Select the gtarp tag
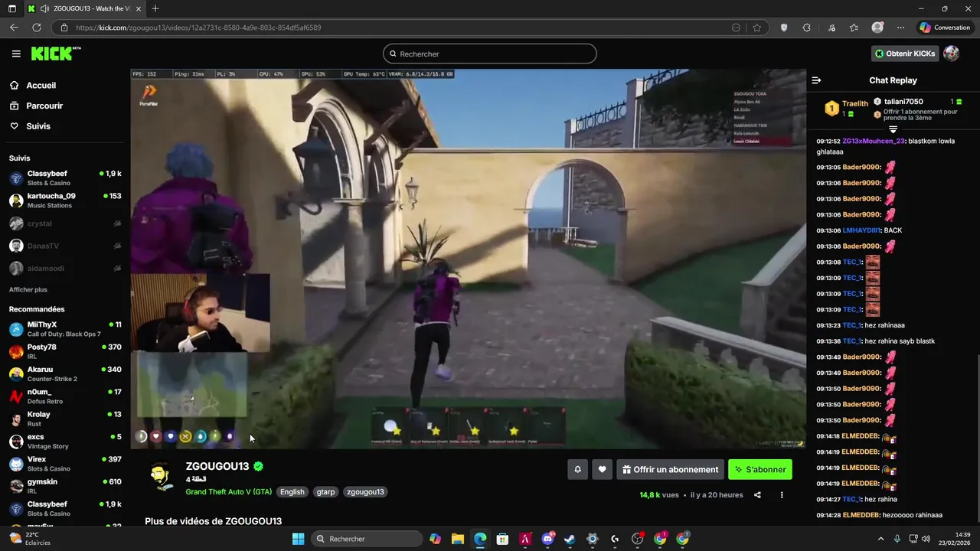The height and width of the screenshot is (551, 980). tap(325, 492)
